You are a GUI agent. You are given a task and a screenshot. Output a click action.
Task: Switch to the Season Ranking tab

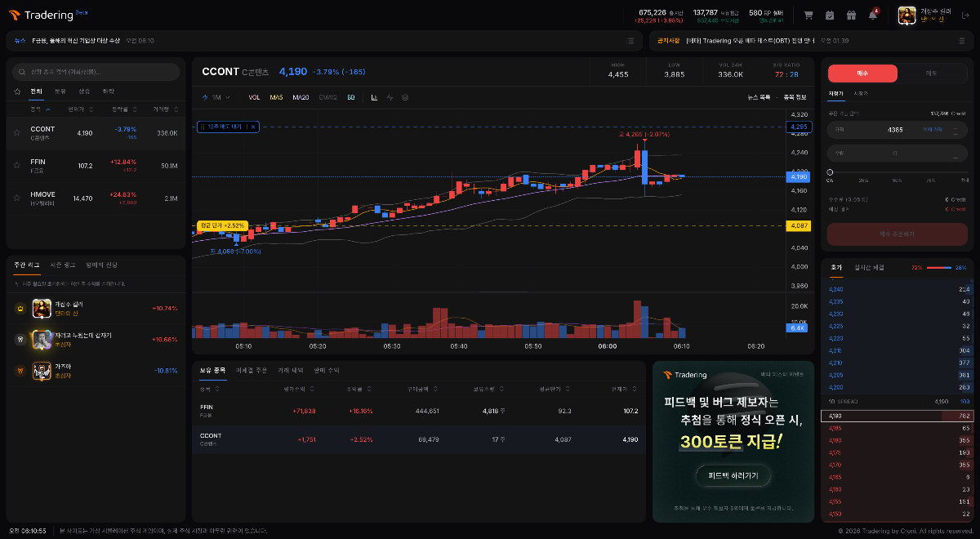click(x=63, y=265)
